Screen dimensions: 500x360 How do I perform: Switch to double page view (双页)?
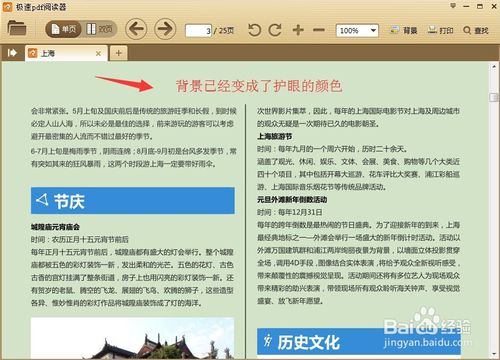(99, 29)
